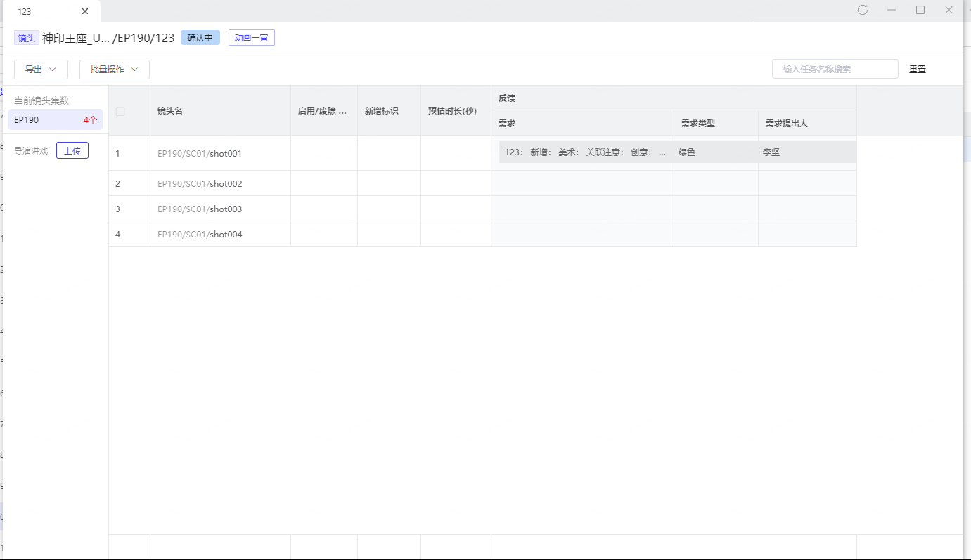Focus the task name search field

click(835, 69)
